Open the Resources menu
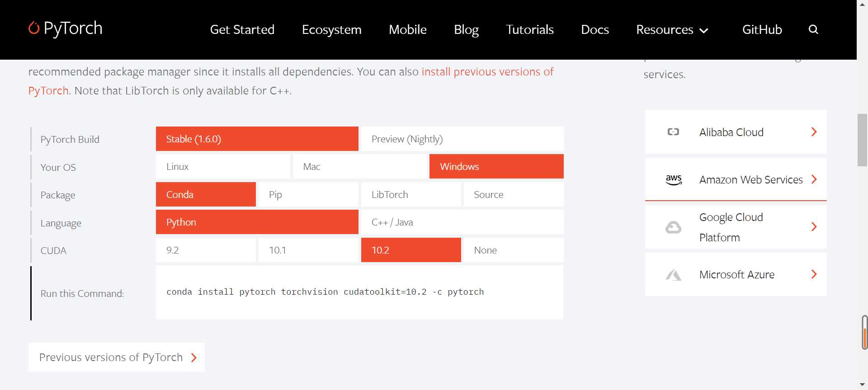Screen dimensions: 868x390 click(672, 29)
